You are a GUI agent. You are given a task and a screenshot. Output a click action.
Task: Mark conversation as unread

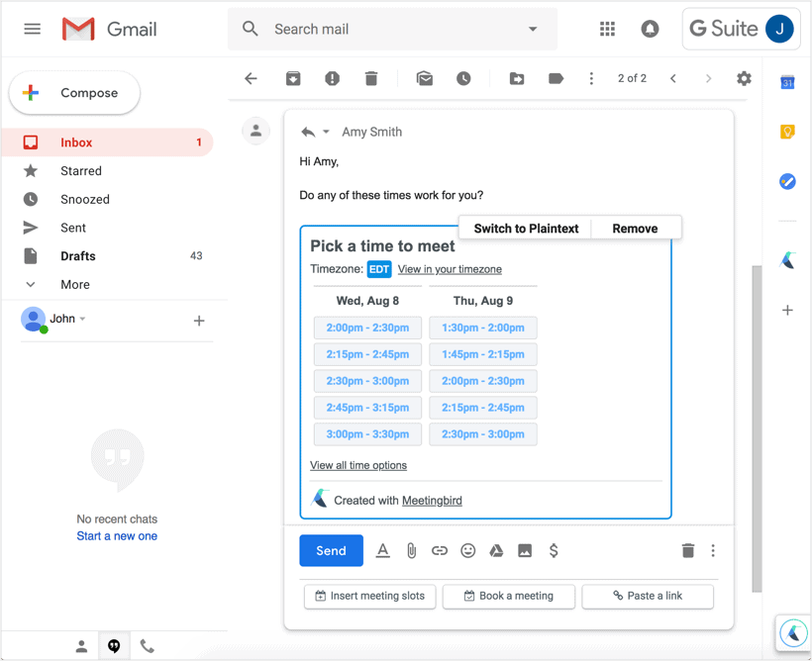click(425, 79)
